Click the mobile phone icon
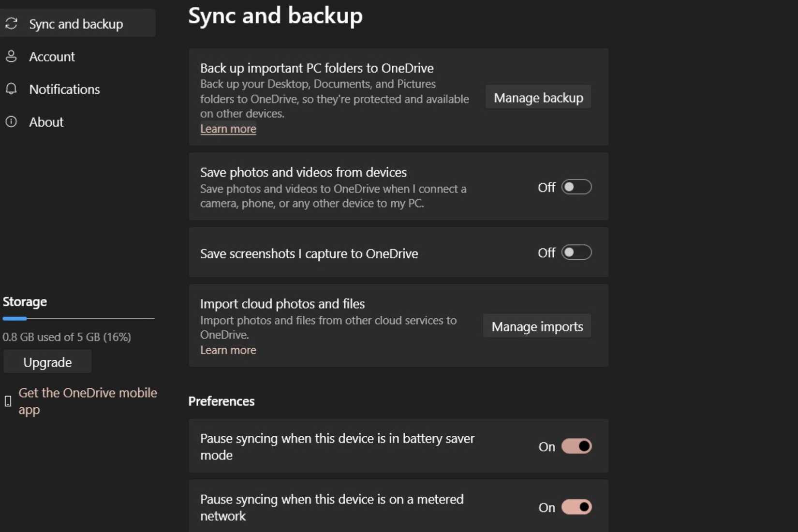The image size is (798, 532). tap(8, 401)
